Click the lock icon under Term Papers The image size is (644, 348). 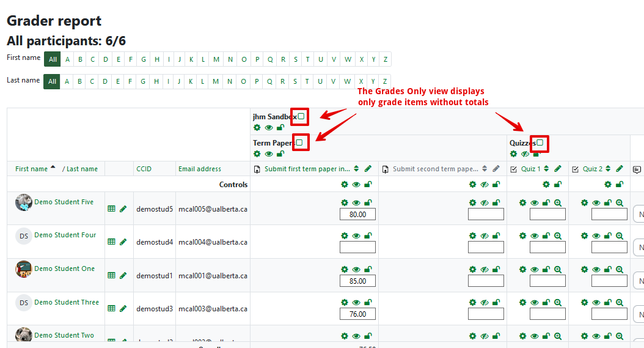[280, 154]
